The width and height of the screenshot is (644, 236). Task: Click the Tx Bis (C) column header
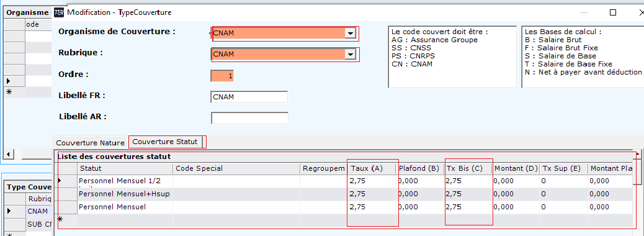point(468,168)
